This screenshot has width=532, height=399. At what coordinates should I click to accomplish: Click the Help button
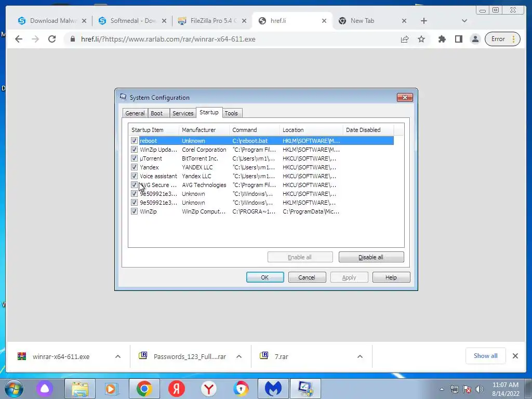pos(391,277)
